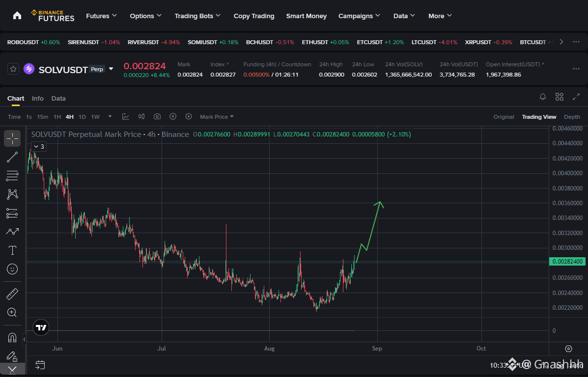Expand more timeframes dropdown arrow
Viewport: 588px width, 377px height.
pos(110,116)
